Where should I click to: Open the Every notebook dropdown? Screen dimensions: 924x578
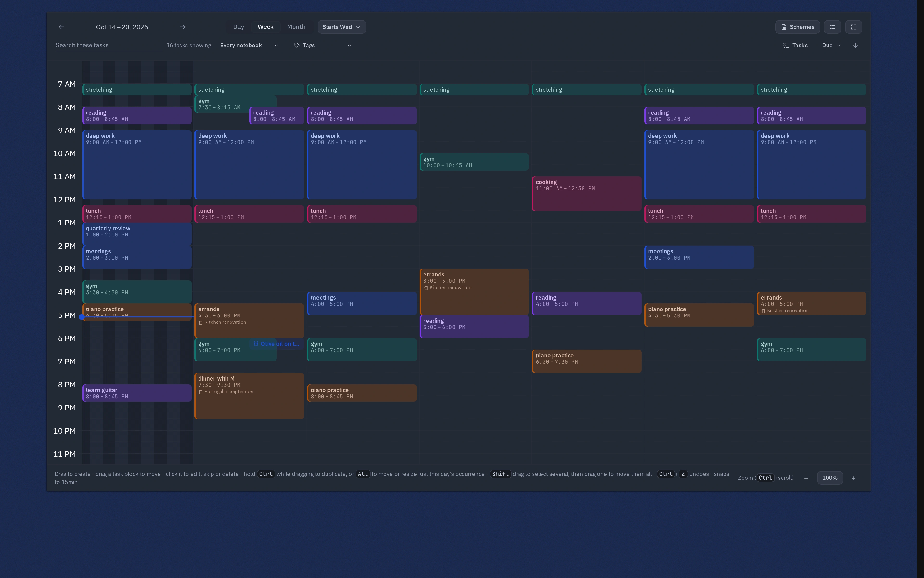click(x=249, y=45)
